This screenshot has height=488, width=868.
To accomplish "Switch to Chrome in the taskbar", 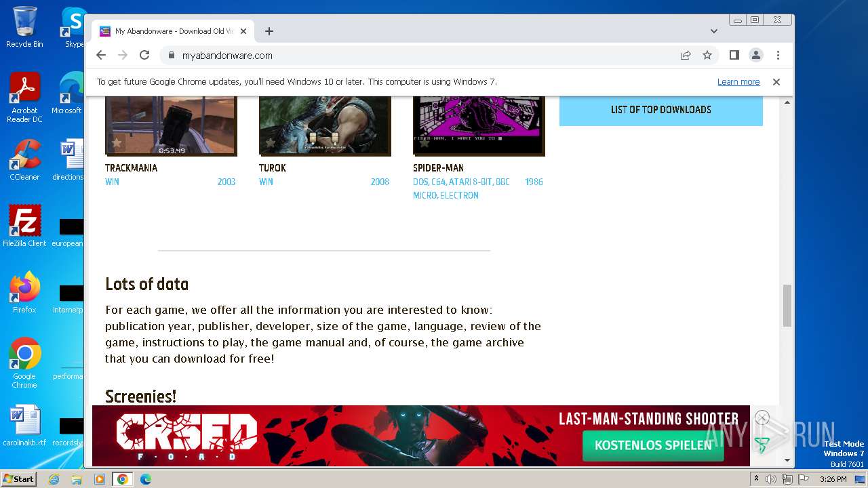I will point(123,479).
